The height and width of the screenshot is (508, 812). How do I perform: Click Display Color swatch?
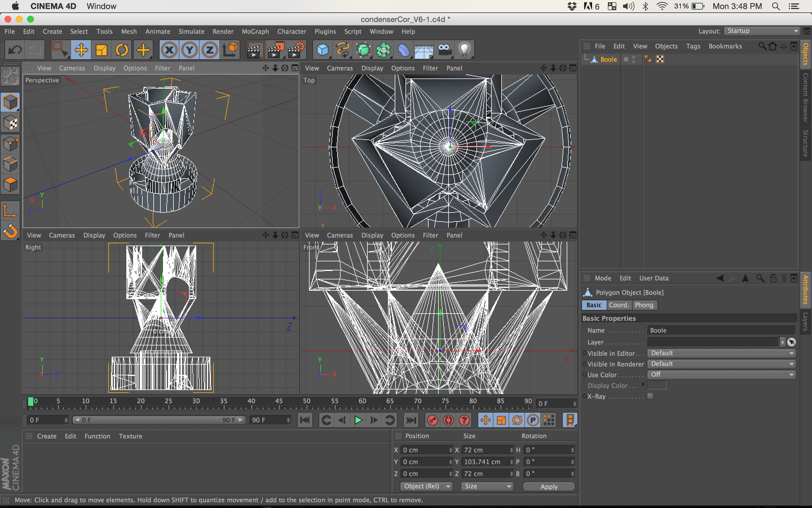pyautogui.click(x=657, y=385)
